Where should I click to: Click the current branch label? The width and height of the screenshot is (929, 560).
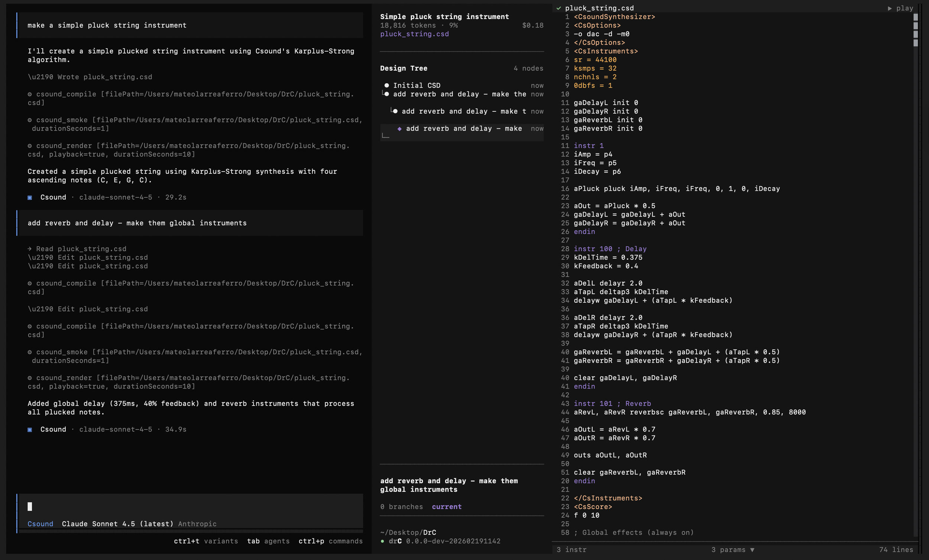446,507
